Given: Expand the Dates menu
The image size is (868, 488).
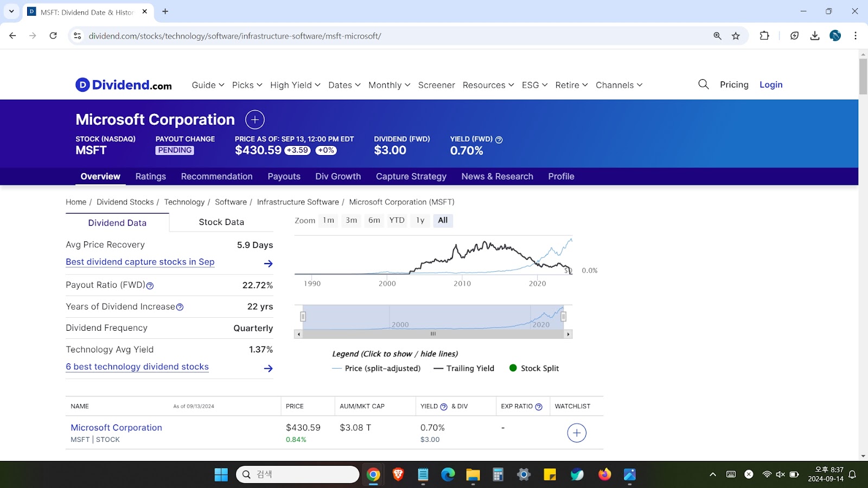Looking at the screenshot, I should pos(344,85).
